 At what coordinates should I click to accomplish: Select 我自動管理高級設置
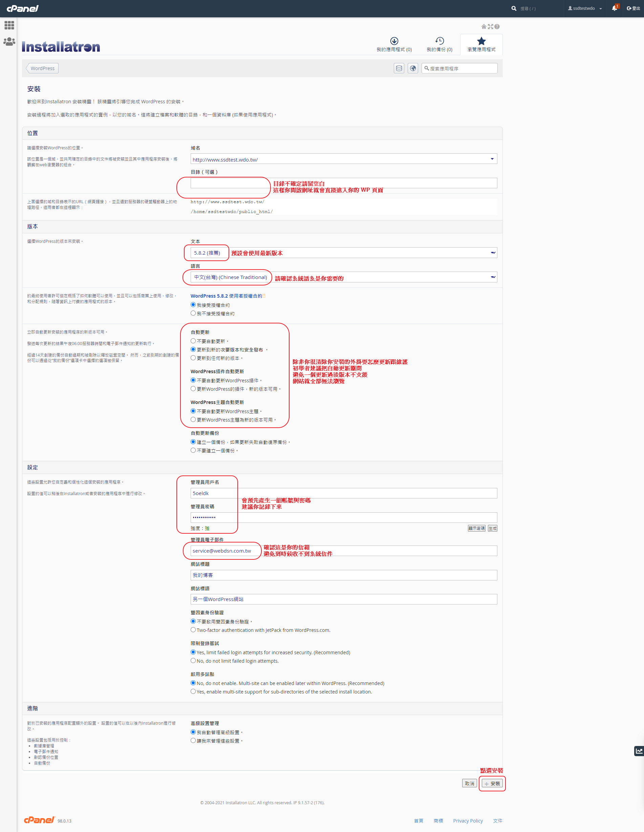193,732
